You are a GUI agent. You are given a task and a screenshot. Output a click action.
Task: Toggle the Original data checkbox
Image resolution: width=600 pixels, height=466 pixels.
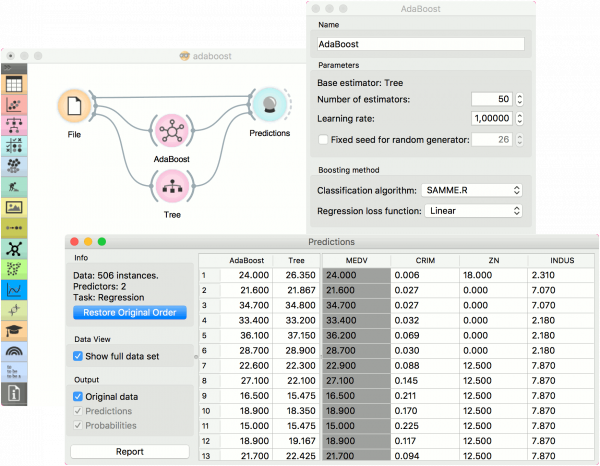click(80, 397)
